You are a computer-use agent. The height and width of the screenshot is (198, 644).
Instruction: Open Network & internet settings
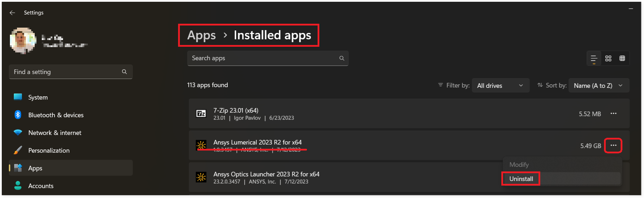point(71,133)
